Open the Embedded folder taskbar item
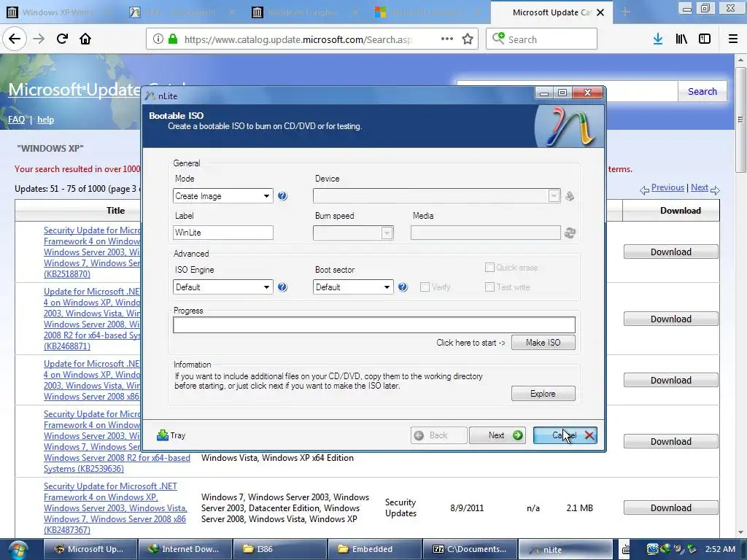 [374, 549]
